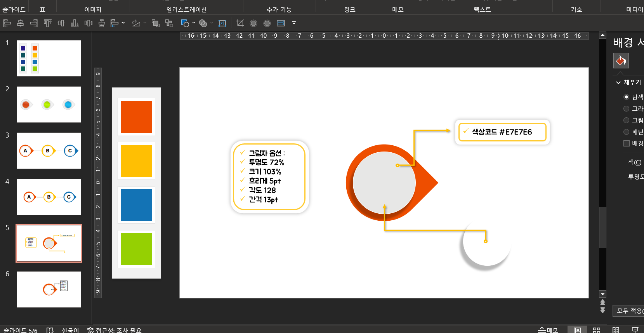Viewport: 644px width, 333px height.
Task: Open the 링크 ribbon group
Action: click(350, 9)
